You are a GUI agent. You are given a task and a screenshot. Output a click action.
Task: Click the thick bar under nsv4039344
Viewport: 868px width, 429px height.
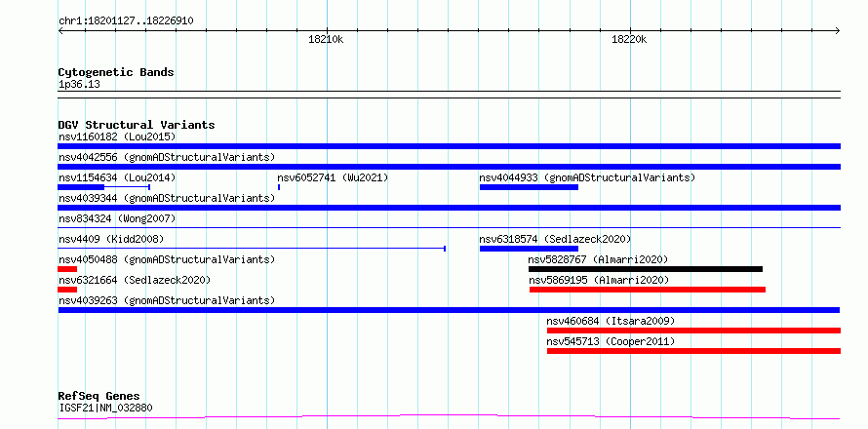click(449, 208)
